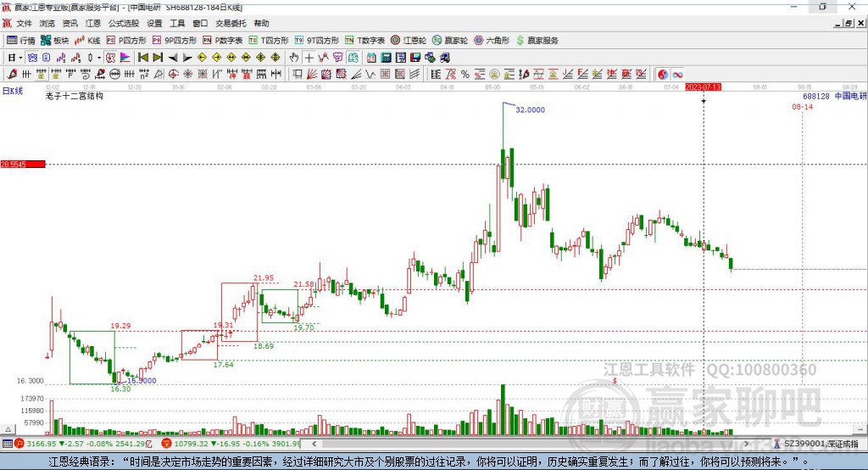The width and height of the screenshot is (868, 470).
Task: Click the colorful triangle gradient icon
Action: pyautogui.click(x=125, y=58)
